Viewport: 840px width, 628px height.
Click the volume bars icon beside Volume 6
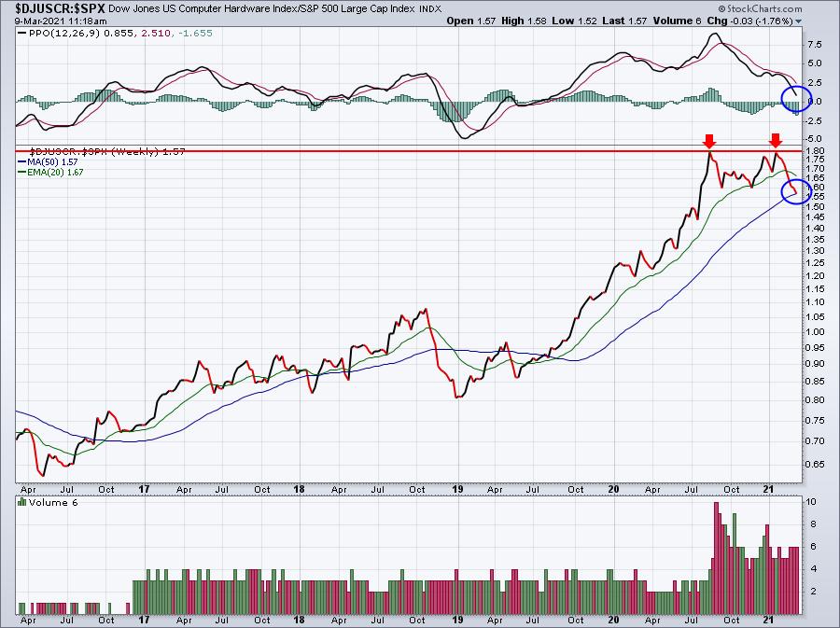coord(22,502)
